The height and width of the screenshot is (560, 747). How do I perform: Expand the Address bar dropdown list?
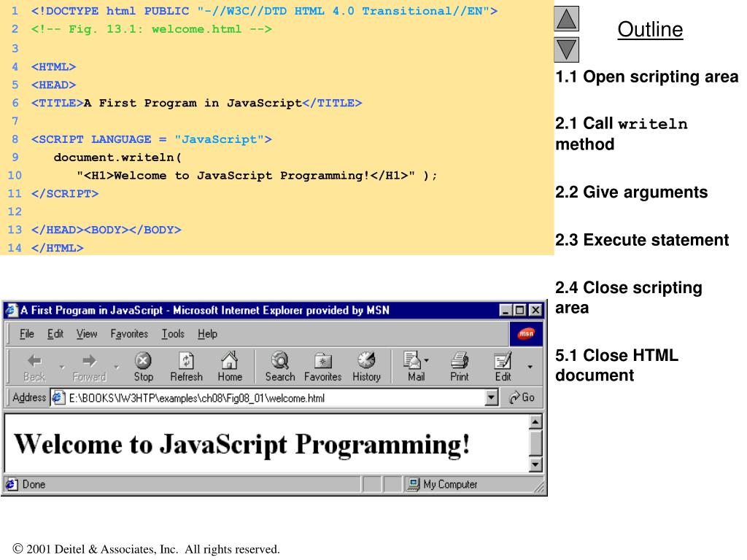[491, 397]
